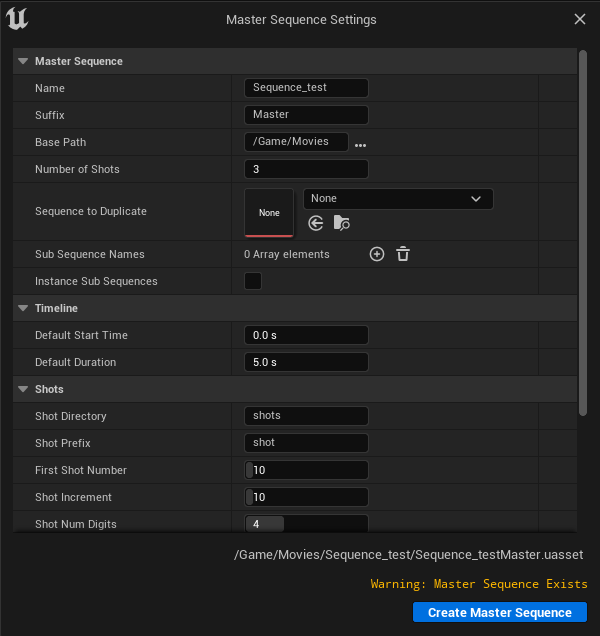Enable Instance Sub Sequences checkbox
600x636 pixels.
tap(253, 281)
